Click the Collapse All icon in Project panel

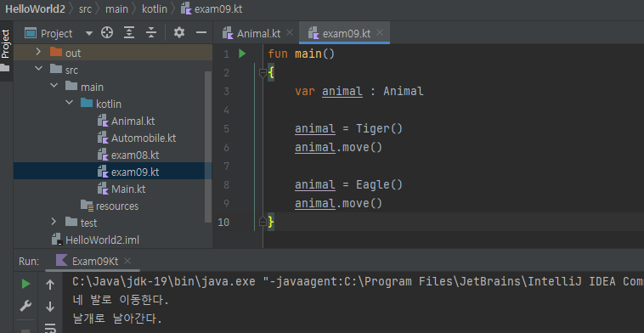[x=151, y=32]
